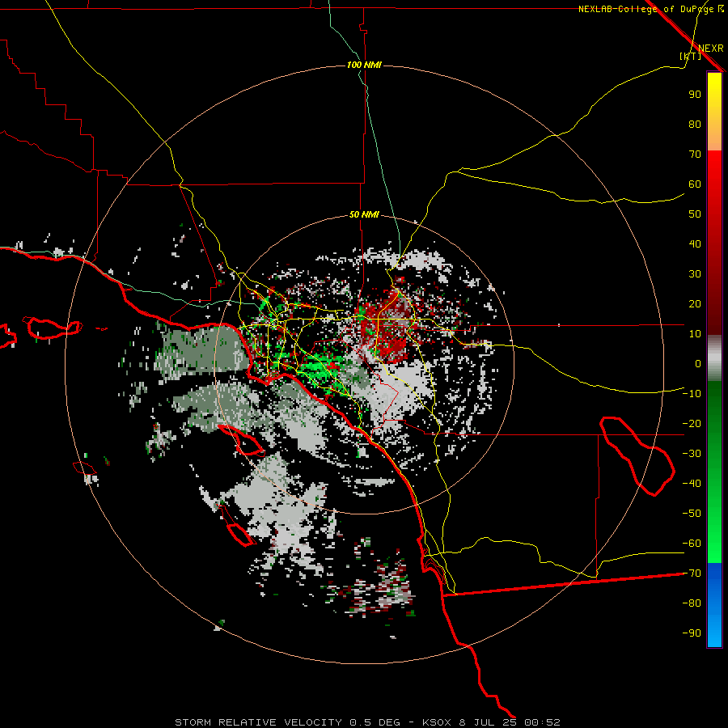Click the 0 value on the velocity scale
Screen dimensions: 728x728
click(x=698, y=363)
